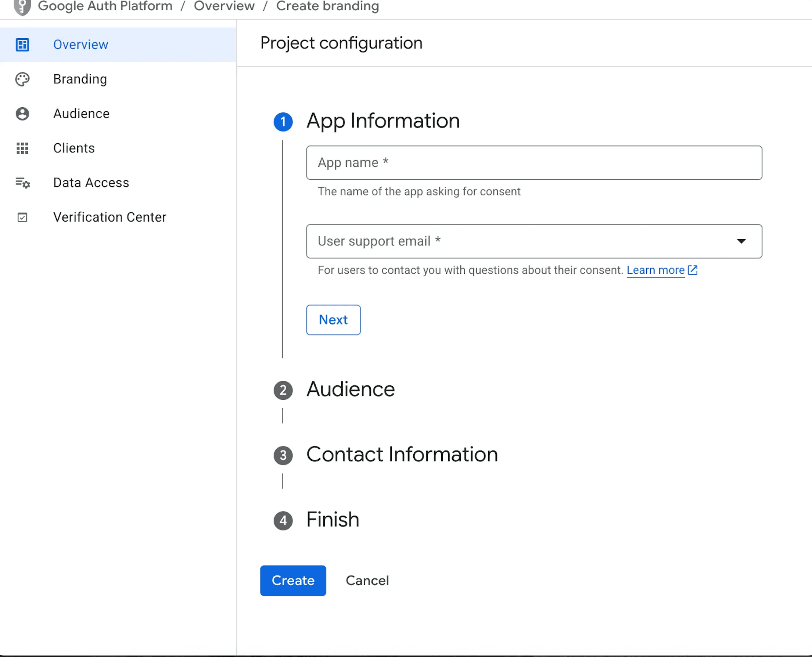The width and height of the screenshot is (812, 657).
Task: Click the App name input field
Action: (x=534, y=163)
